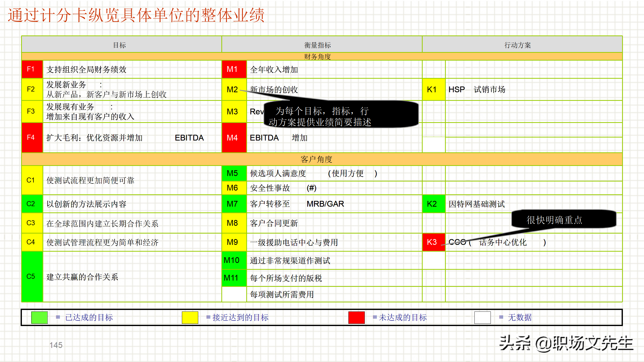Click the yellow F2 status cell
The width and height of the screenshot is (644, 362).
[x=32, y=89]
